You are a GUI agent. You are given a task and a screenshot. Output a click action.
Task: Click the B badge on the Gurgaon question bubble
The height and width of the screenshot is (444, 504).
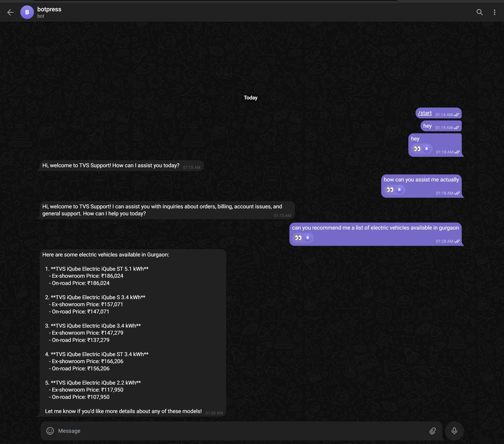click(307, 238)
